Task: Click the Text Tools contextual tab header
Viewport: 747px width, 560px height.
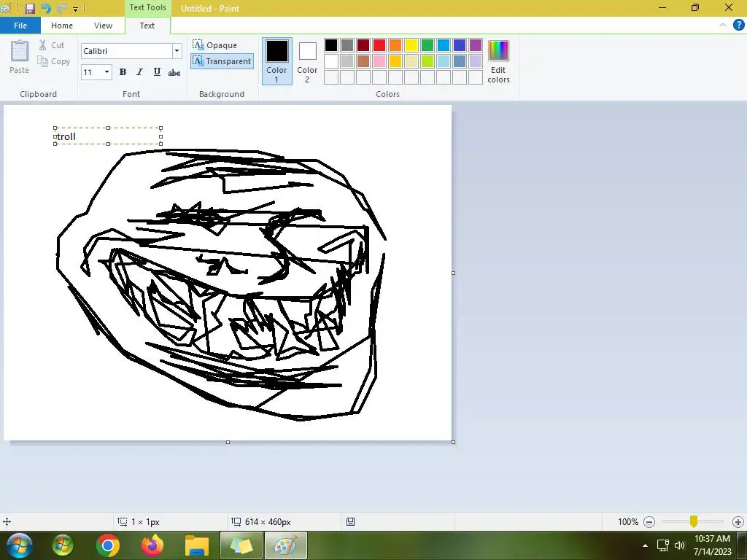Action: click(x=147, y=7)
